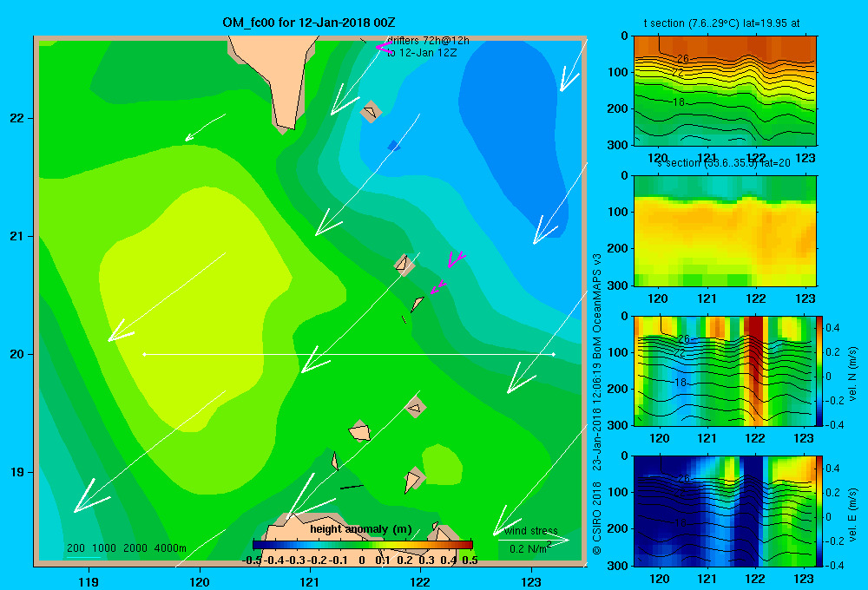
Task: Click the magenta drifter arrow beside the drifters legend
Action: click(x=385, y=48)
